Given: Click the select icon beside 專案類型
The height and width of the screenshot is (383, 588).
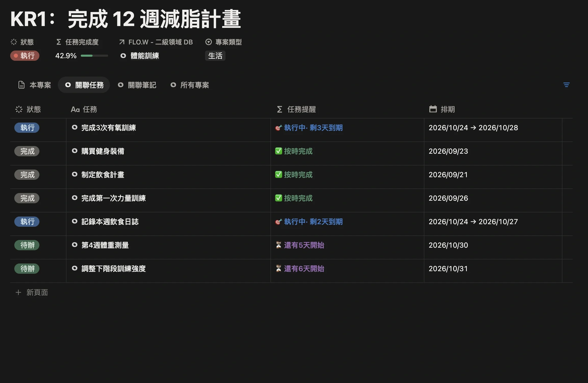Looking at the screenshot, I should click(209, 42).
